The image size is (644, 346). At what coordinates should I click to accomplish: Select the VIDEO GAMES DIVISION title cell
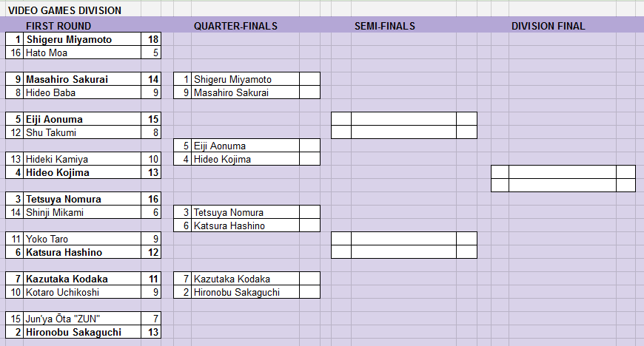tap(65, 10)
